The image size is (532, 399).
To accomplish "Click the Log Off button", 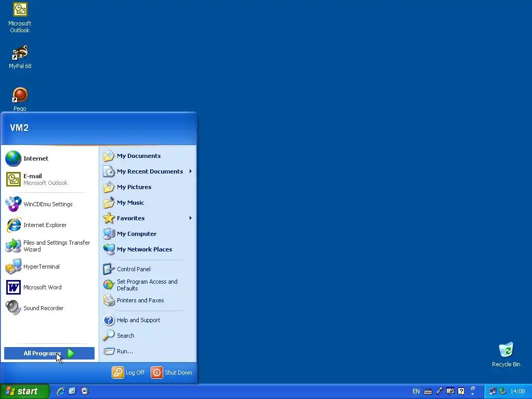I will (x=128, y=373).
